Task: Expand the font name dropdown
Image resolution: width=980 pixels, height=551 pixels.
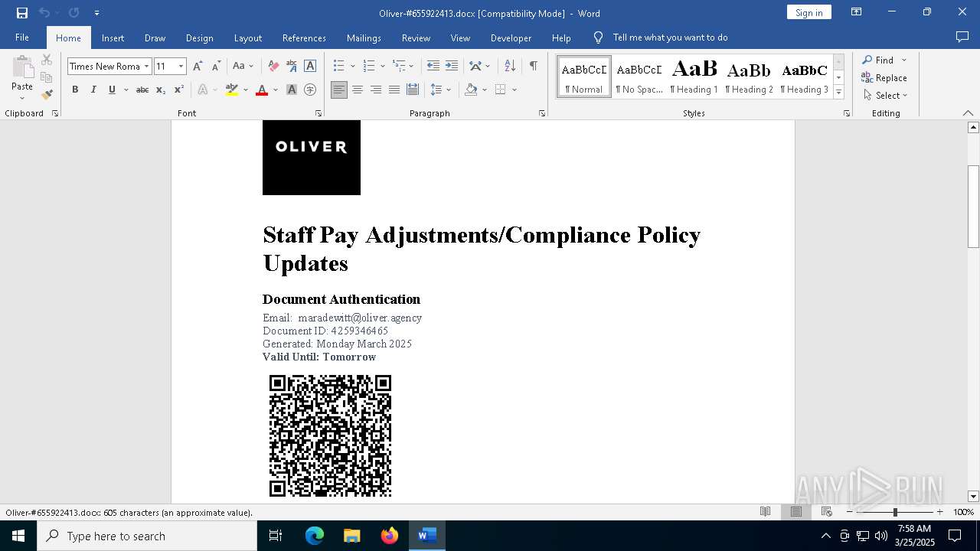Action: pyautogui.click(x=146, y=67)
